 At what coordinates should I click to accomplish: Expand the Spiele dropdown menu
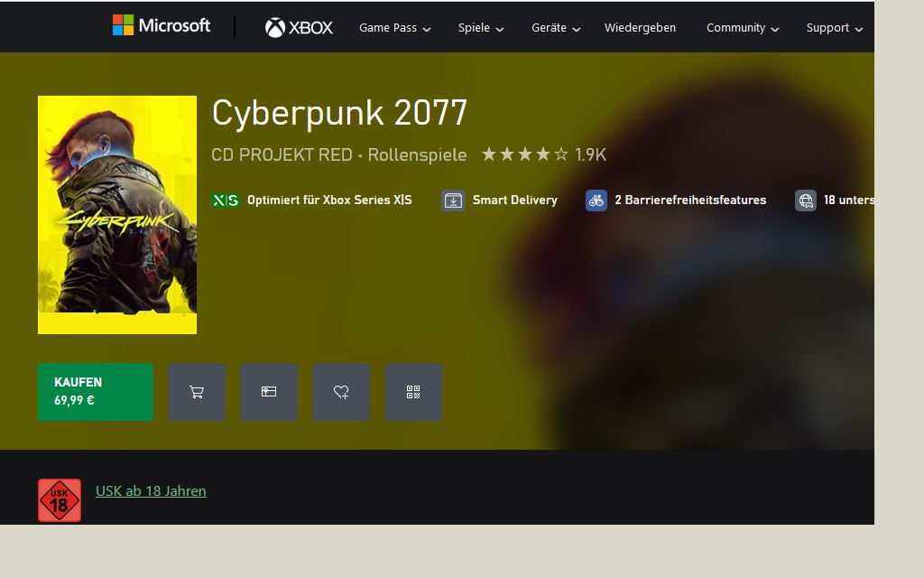tap(481, 28)
